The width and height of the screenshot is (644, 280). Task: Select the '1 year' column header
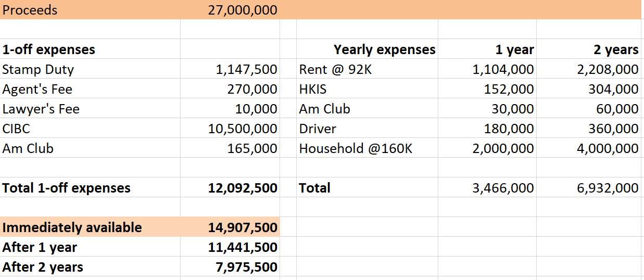click(x=487, y=49)
